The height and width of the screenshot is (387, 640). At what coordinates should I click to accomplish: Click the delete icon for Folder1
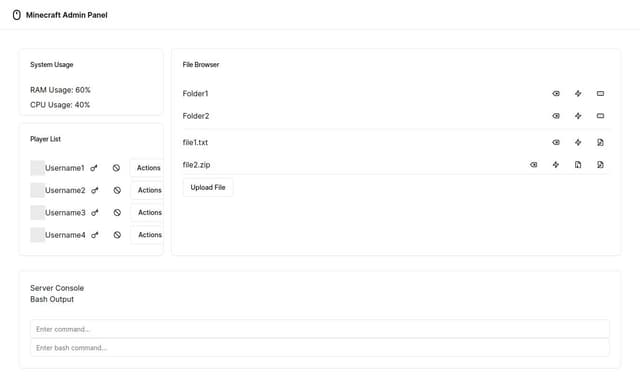(556, 93)
